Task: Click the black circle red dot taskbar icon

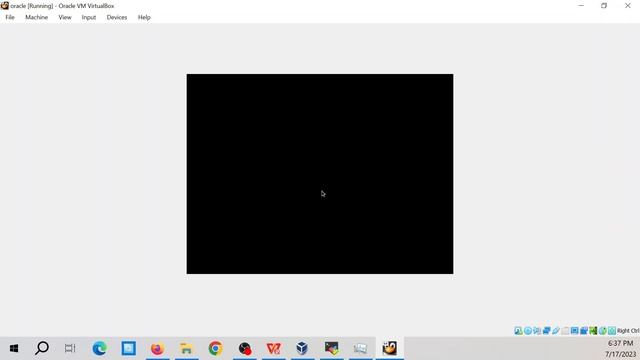Action: coord(244,349)
